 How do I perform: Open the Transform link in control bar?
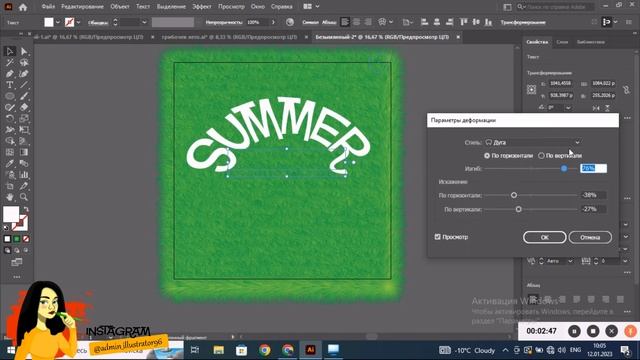pyautogui.click(x=523, y=22)
